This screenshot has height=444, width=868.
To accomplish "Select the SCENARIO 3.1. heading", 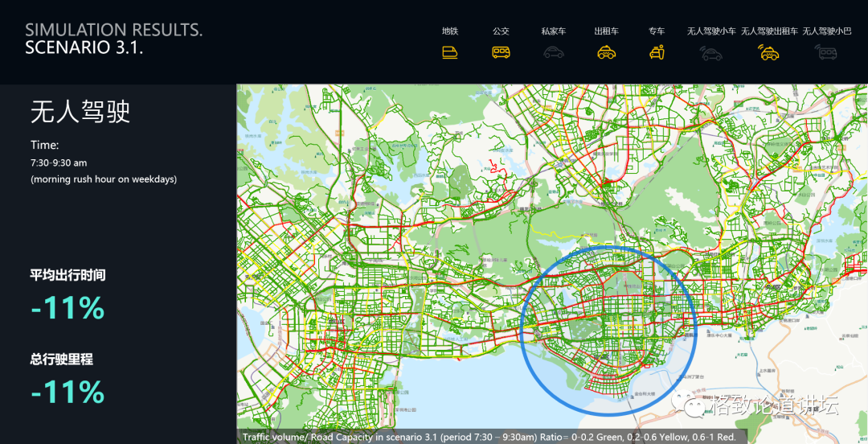I will point(84,47).
